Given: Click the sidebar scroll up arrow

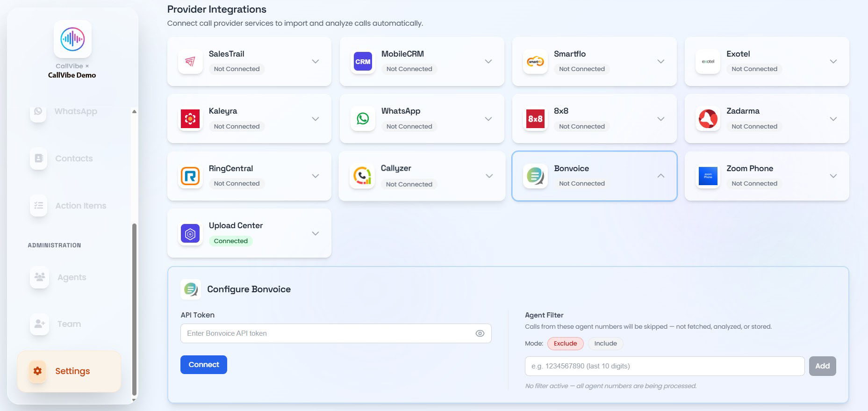Looking at the screenshot, I should 135,111.
